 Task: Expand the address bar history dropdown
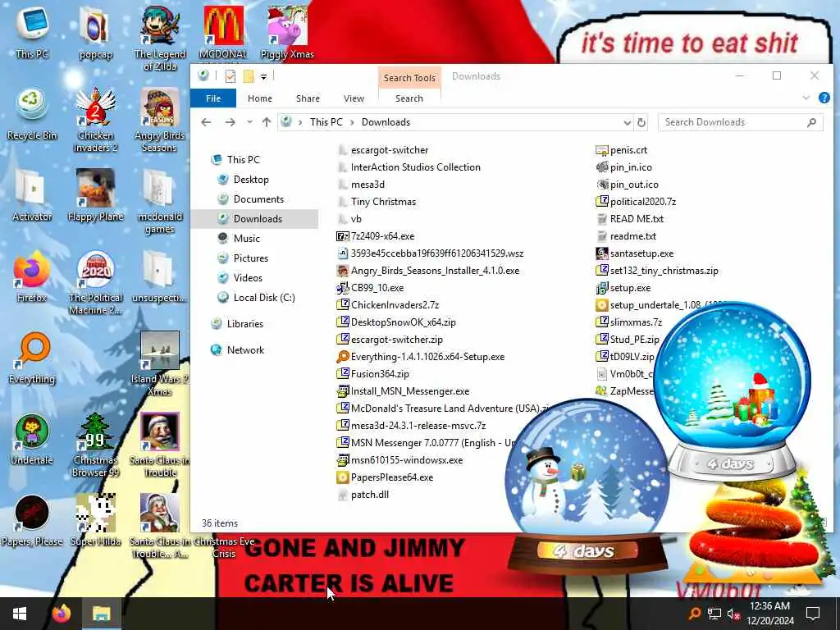628,123
